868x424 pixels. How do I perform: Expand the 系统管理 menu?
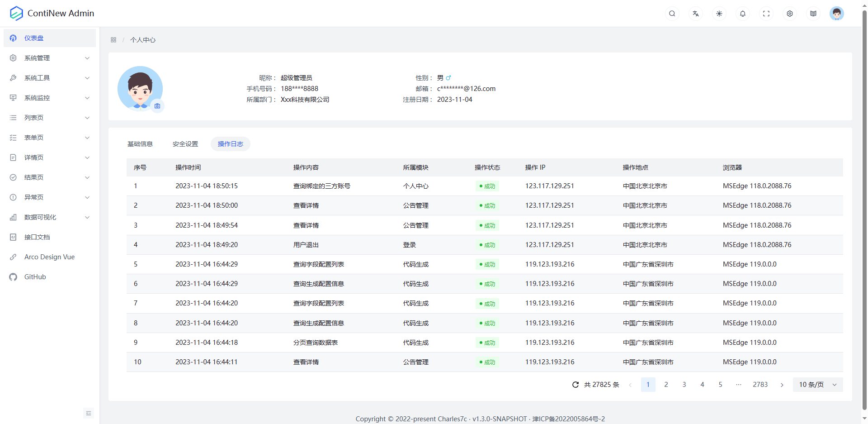(50, 58)
